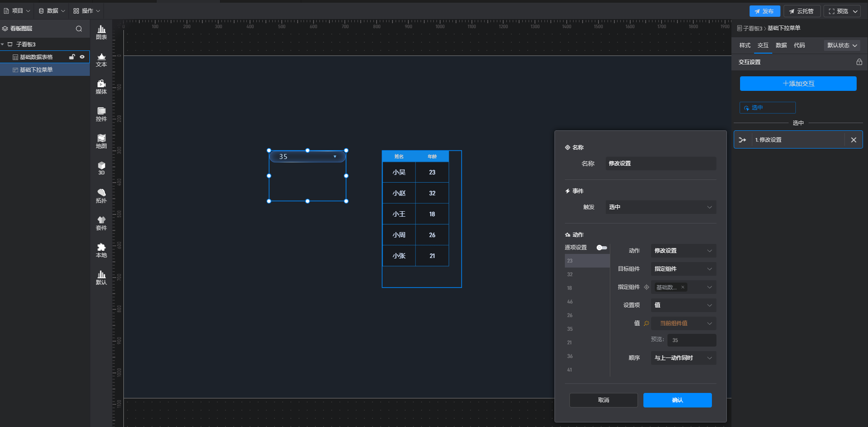Click the 小吴 cell in the table
868x427 pixels.
(x=399, y=173)
